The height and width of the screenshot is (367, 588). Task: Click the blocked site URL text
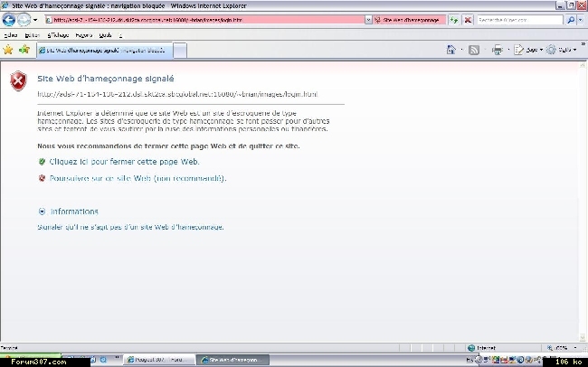click(x=177, y=94)
